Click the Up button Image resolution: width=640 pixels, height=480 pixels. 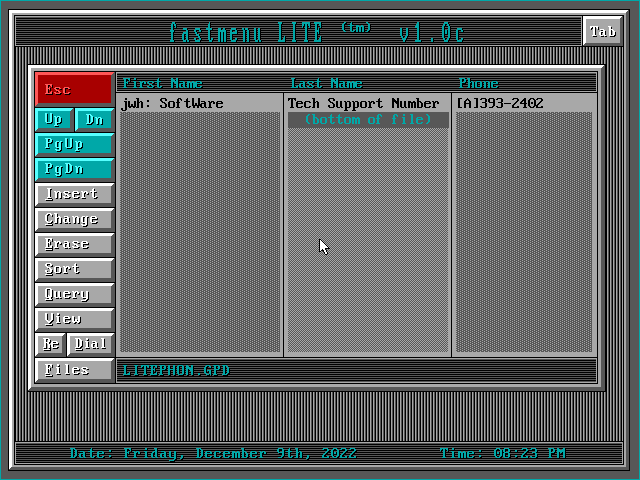click(x=54, y=120)
